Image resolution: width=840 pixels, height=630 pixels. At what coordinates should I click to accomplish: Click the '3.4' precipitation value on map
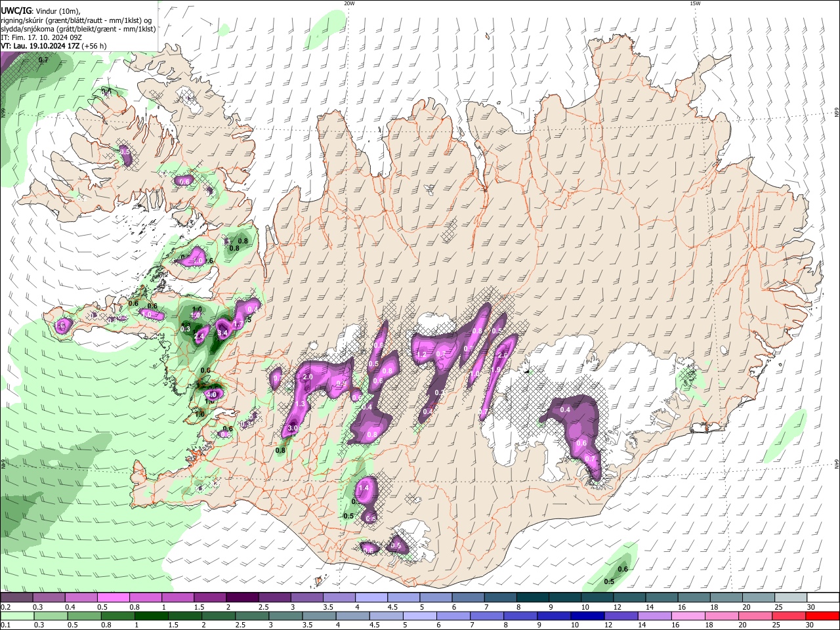pos(222,333)
